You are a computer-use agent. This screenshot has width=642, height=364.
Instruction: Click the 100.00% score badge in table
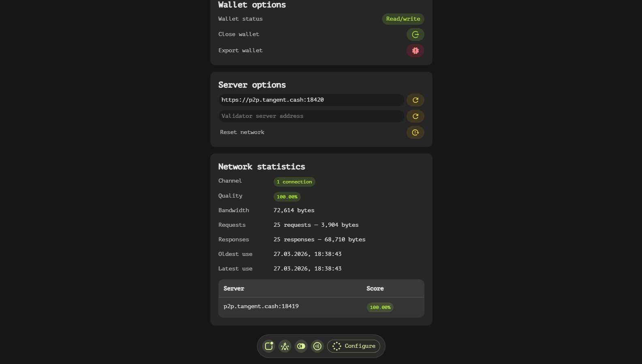[380, 307]
